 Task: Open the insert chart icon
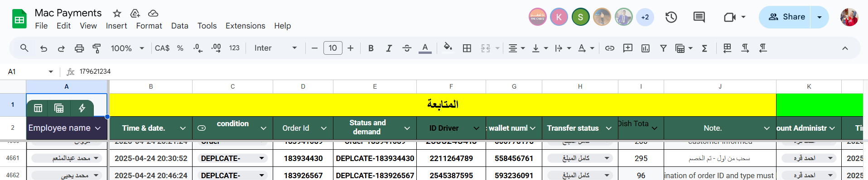646,48
